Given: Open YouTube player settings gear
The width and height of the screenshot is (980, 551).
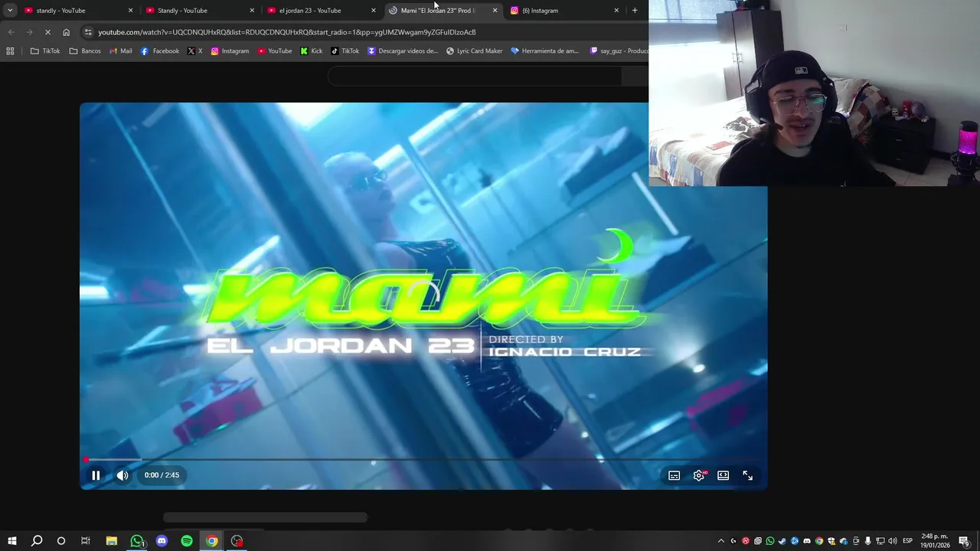Looking at the screenshot, I should pos(699,475).
